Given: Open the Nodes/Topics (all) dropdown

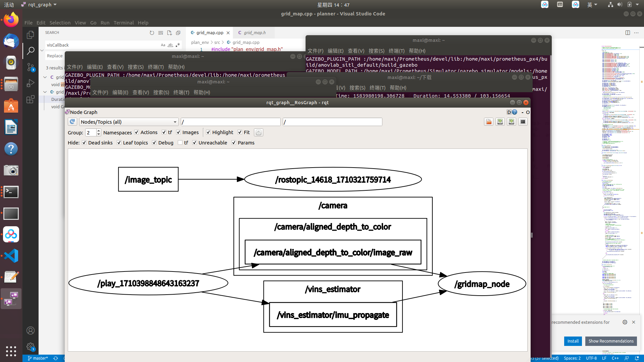Looking at the screenshot, I should tap(129, 122).
